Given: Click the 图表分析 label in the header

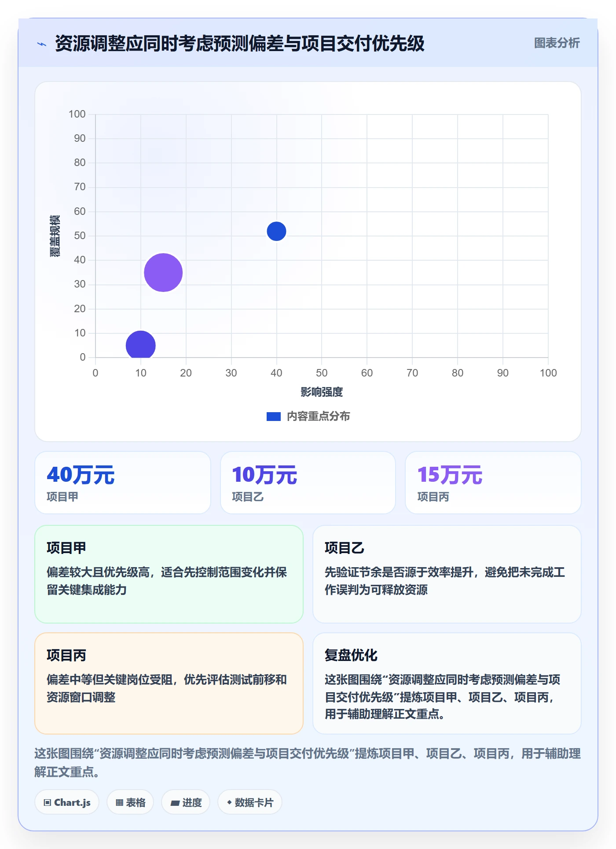Looking at the screenshot, I should point(557,43).
